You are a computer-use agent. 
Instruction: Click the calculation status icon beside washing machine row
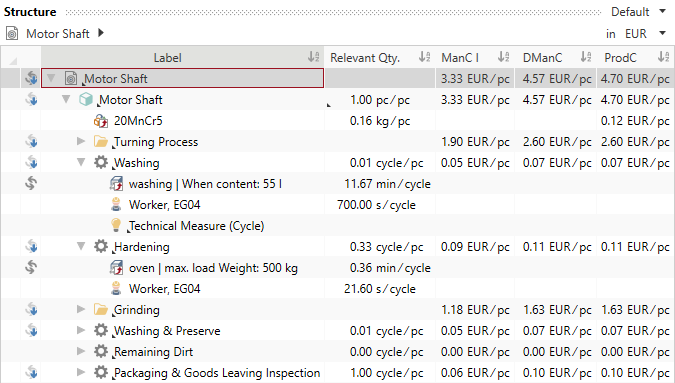point(31,184)
